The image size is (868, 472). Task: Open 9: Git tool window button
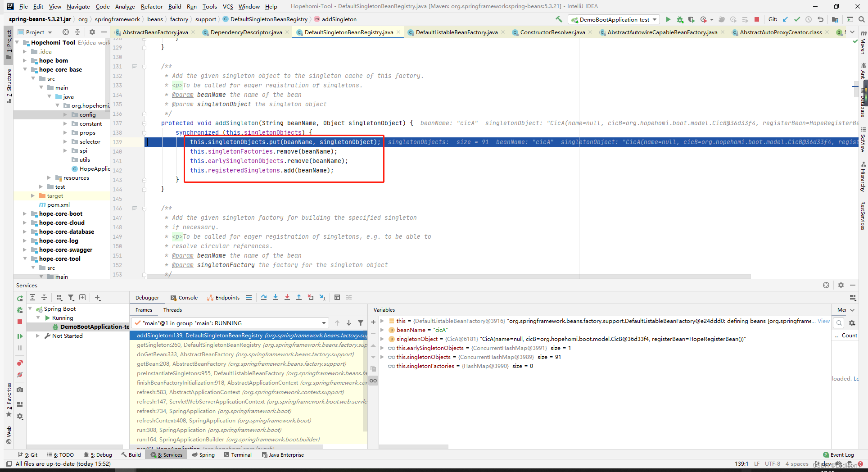[28, 455]
